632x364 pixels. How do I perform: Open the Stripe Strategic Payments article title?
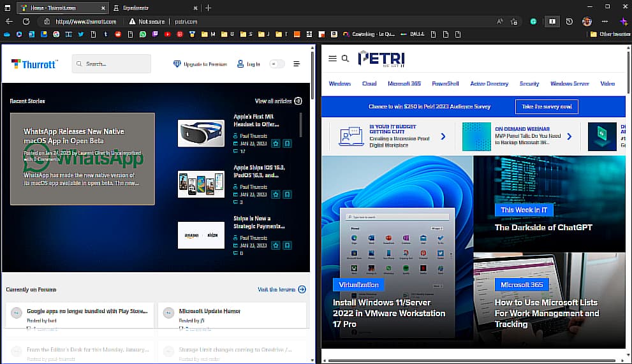pyautogui.click(x=259, y=222)
